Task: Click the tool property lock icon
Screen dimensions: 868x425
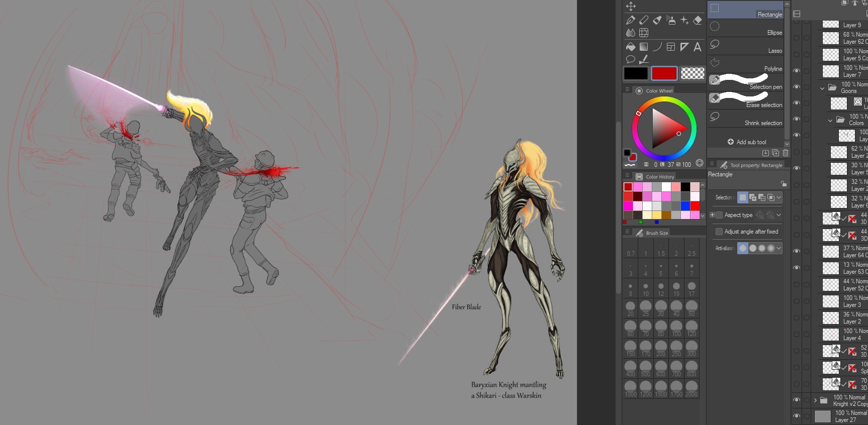Action: [784, 184]
